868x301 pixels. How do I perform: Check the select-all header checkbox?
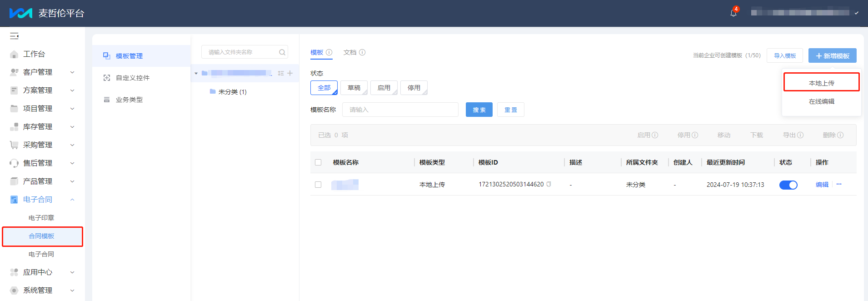(x=318, y=162)
